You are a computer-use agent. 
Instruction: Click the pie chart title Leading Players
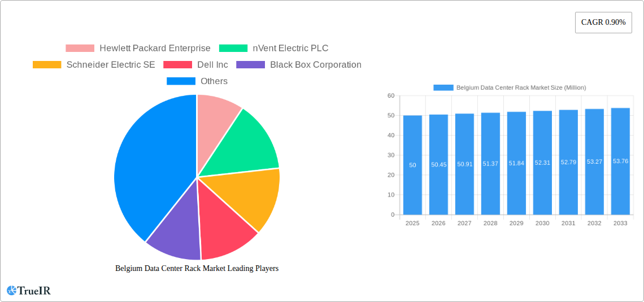point(197,268)
